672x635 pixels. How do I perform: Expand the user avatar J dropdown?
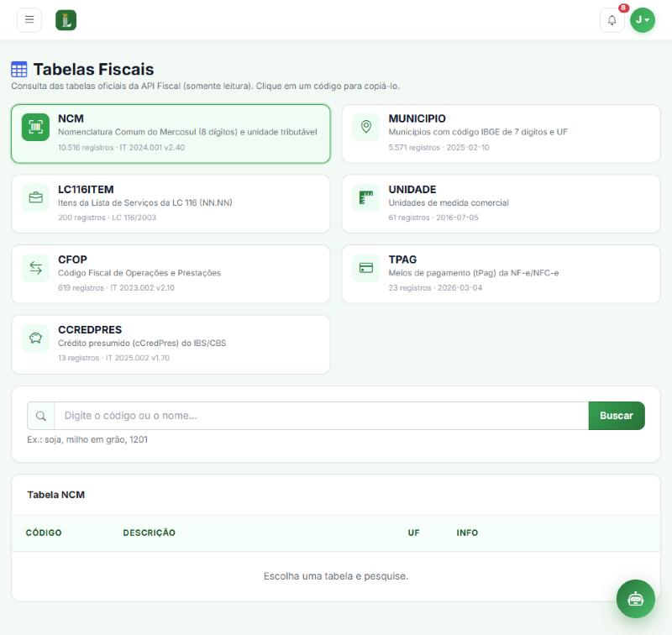click(643, 20)
